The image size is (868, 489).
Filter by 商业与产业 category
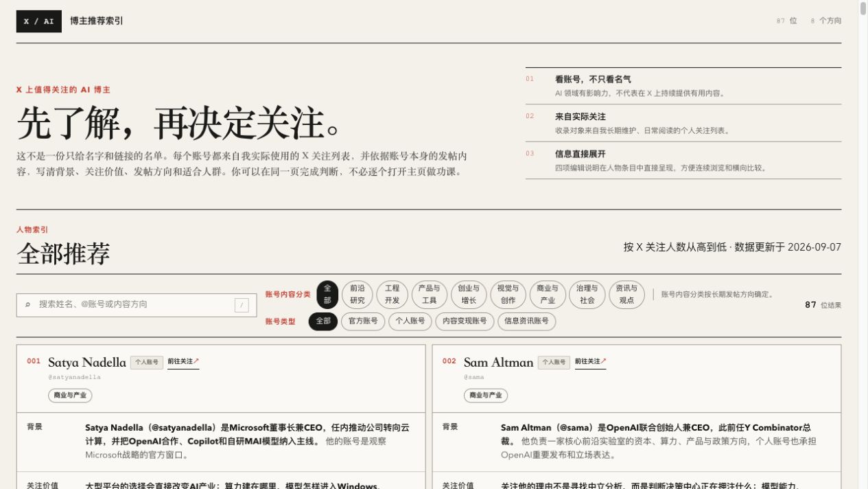pyautogui.click(x=548, y=294)
